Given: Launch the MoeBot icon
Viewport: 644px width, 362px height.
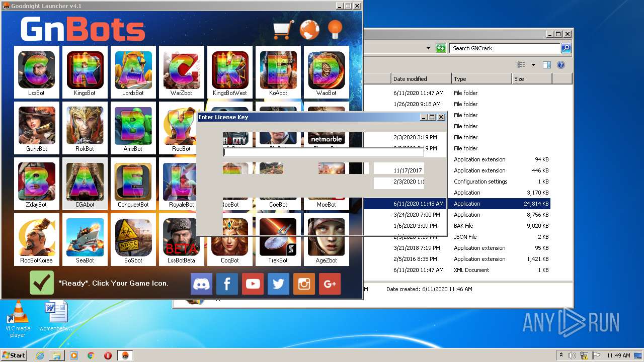Looking at the screenshot, I should click(x=326, y=205).
